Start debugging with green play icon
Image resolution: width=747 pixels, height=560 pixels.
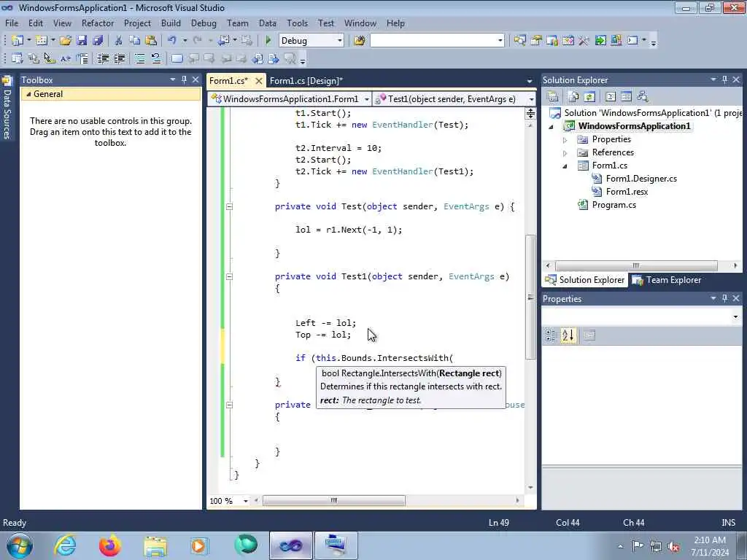[268, 41]
